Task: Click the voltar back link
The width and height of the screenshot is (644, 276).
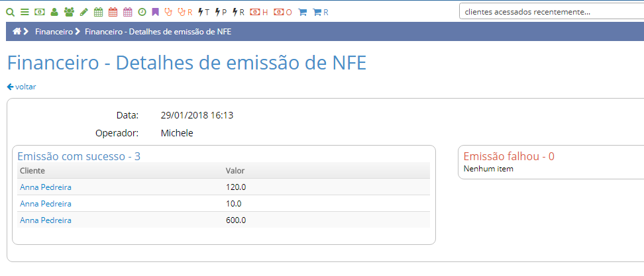Action: coord(22,87)
